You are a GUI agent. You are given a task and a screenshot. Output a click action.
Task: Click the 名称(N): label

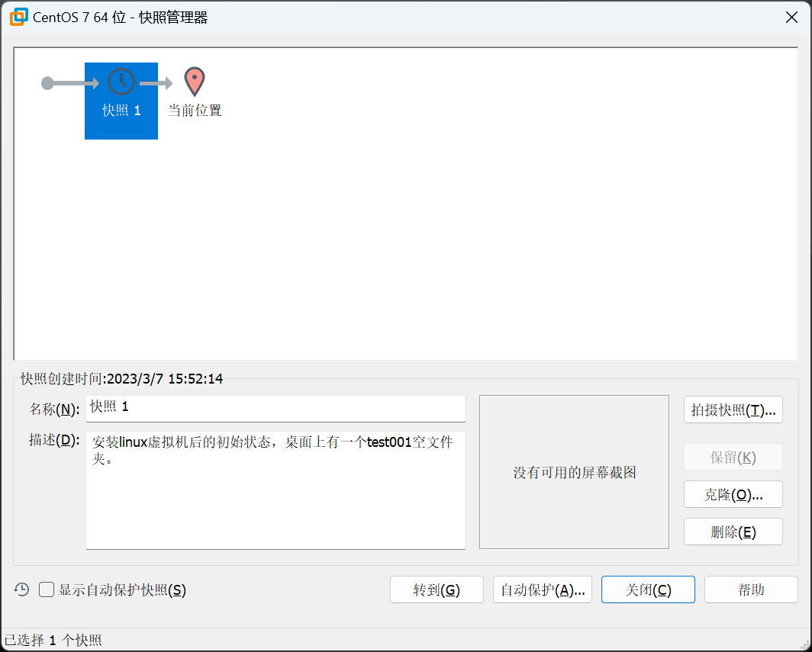pos(54,410)
